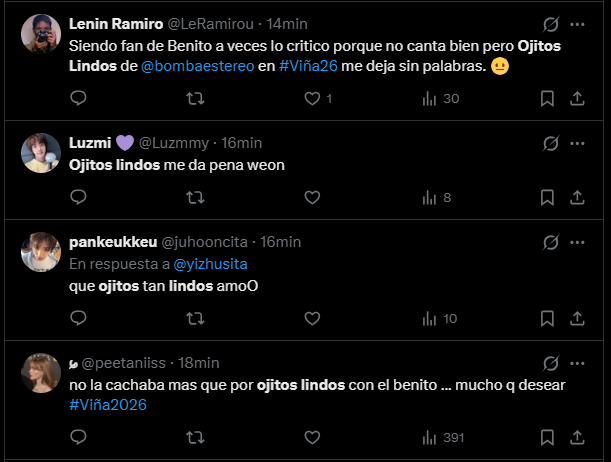Reply to Lenin Ramiro's tweet
Image resolution: width=611 pixels, height=462 pixels.
(79, 98)
